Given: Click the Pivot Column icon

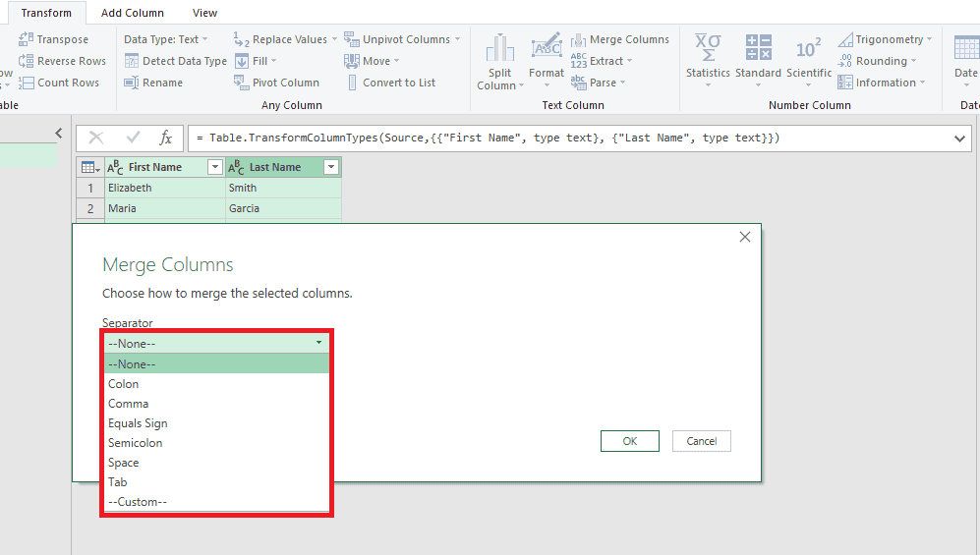Looking at the screenshot, I should [x=241, y=83].
